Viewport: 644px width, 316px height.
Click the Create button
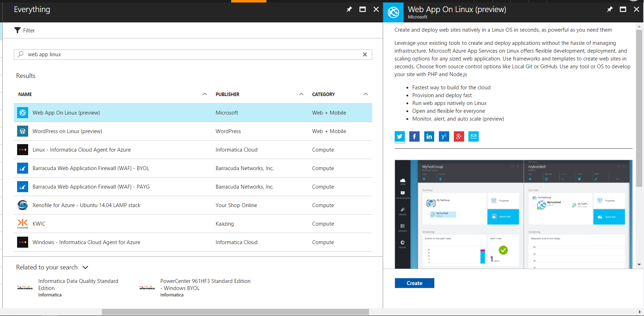pyautogui.click(x=415, y=283)
